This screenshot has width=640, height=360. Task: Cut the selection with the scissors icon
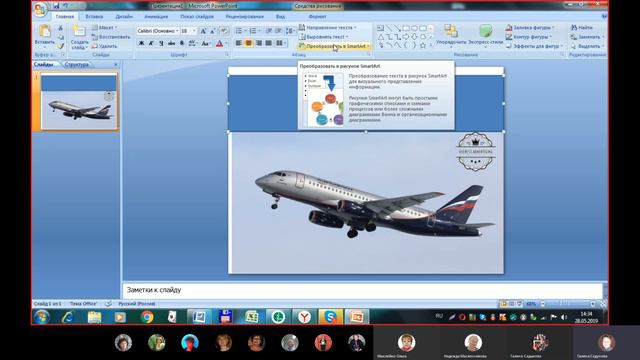(x=60, y=28)
